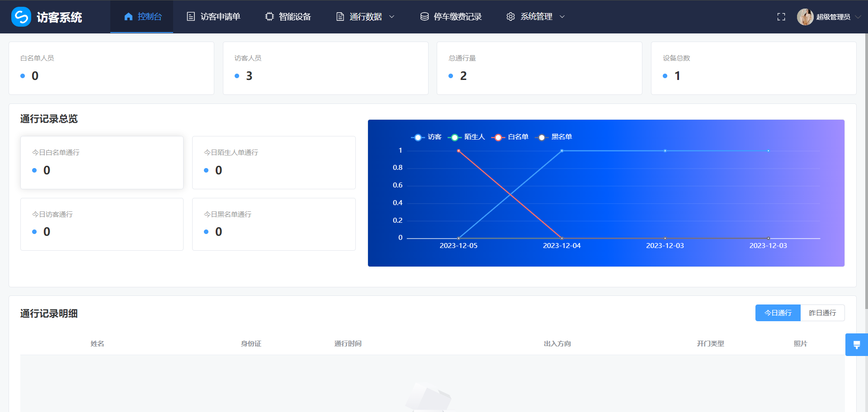The width and height of the screenshot is (868, 412).
Task: Click the 通行数据 document icon
Action: pos(340,17)
